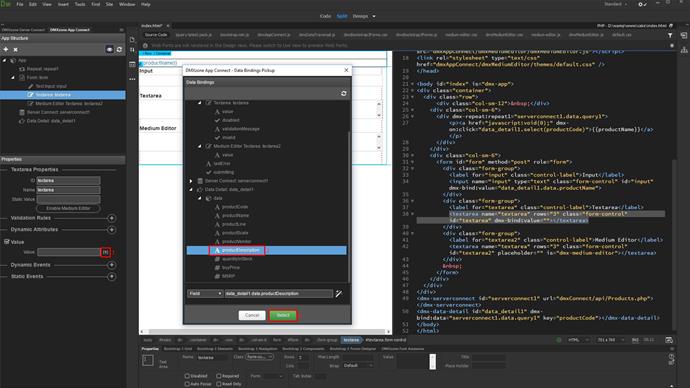690x388 pixels.
Task: Click the Select button in the dialog
Action: pyautogui.click(x=283, y=315)
